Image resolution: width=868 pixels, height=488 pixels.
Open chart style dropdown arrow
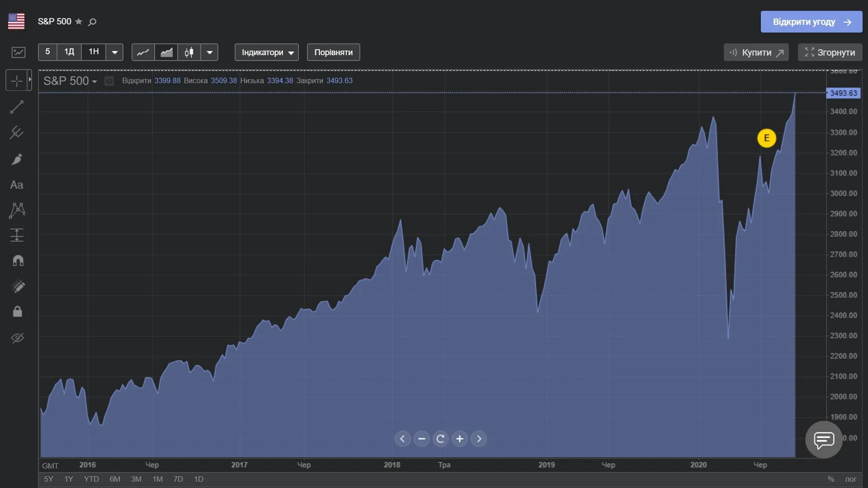210,52
